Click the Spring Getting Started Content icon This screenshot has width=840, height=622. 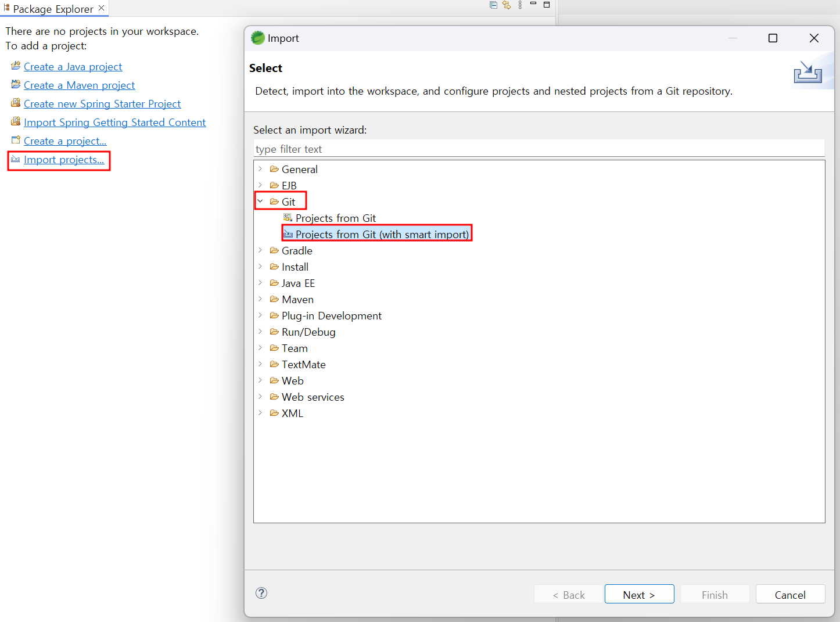(x=16, y=121)
